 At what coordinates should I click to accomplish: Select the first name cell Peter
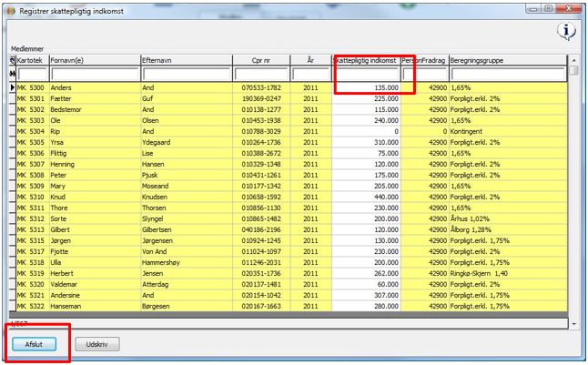coord(95,175)
